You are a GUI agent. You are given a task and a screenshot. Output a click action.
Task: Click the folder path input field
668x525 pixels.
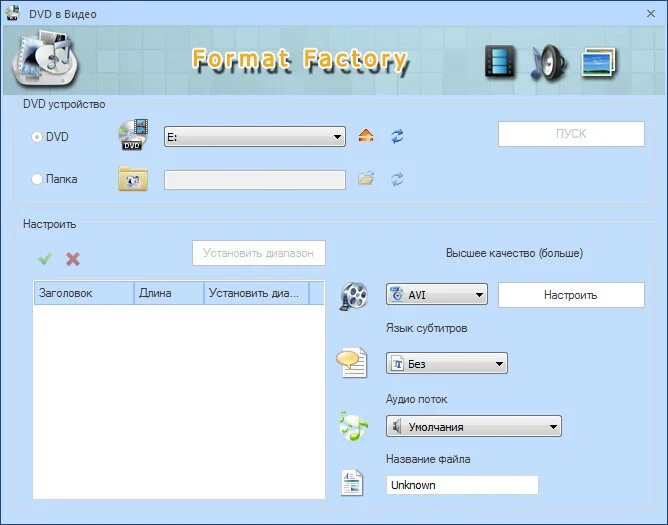[255, 180]
